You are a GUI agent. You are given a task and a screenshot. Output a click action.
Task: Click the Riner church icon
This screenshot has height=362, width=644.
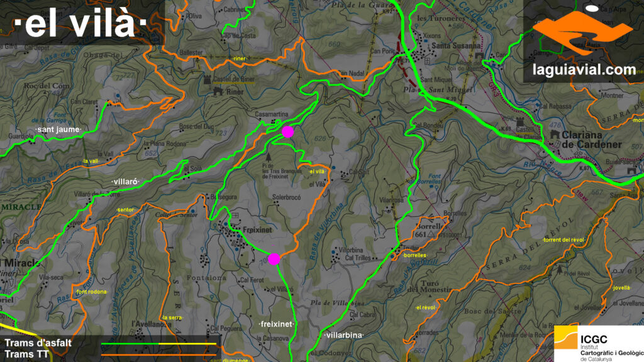[218, 91]
